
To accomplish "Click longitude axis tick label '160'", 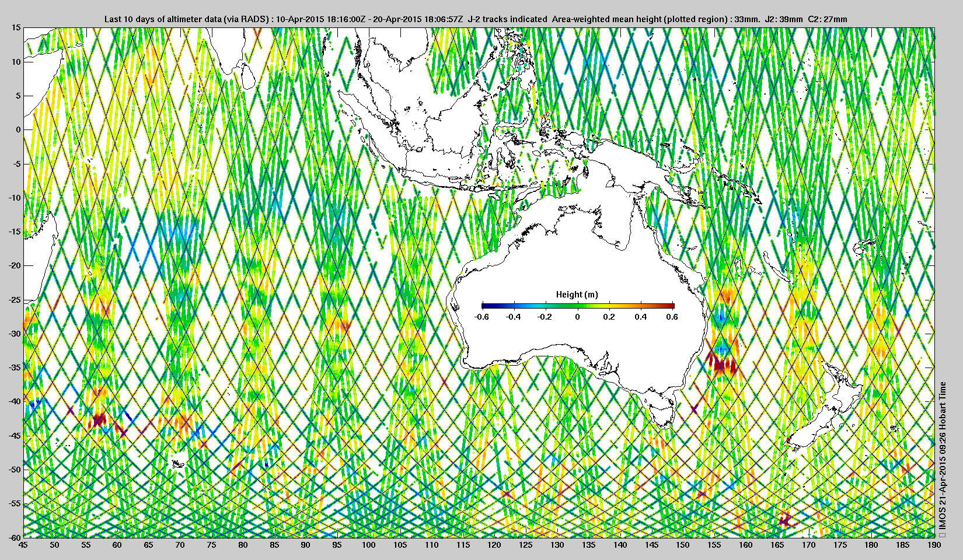I will pyautogui.click(x=745, y=545).
